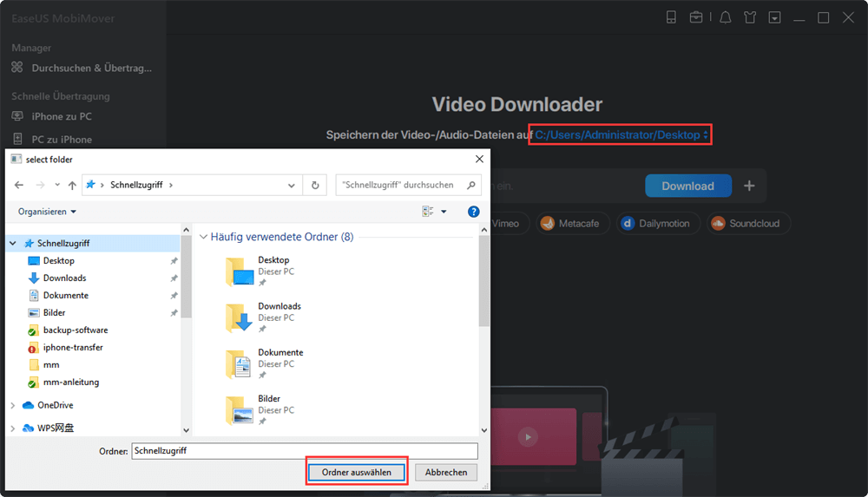Image resolution: width=868 pixels, height=497 pixels.
Task: Select the Soundcloud site icon
Action: pos(718,224)
